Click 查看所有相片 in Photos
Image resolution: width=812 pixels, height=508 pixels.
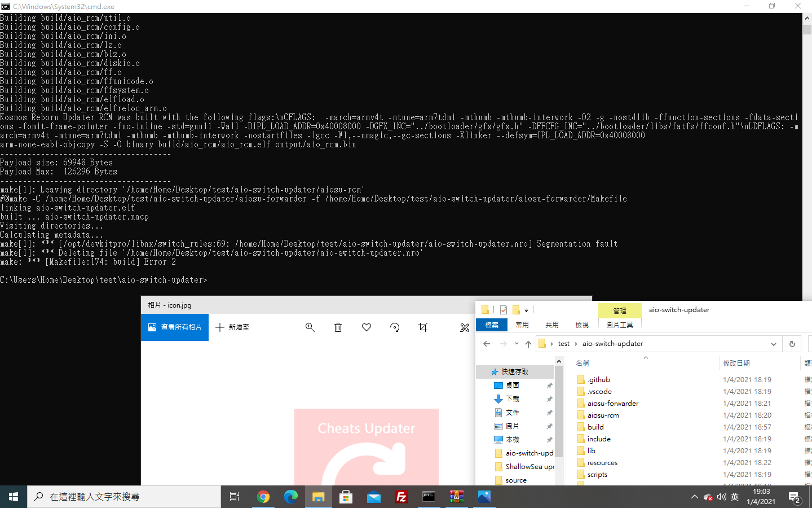click(174, 327)
